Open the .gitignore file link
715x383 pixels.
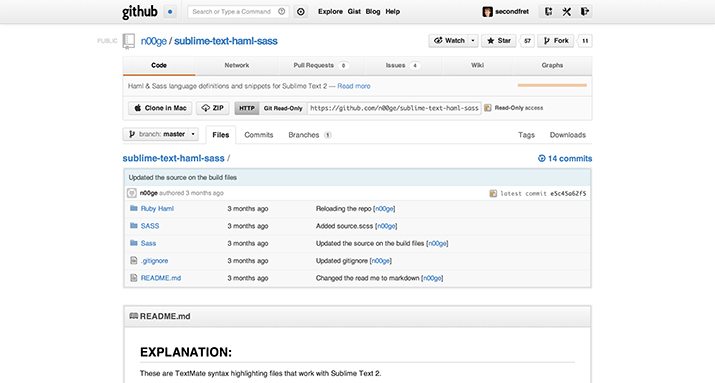coord(155,260)
